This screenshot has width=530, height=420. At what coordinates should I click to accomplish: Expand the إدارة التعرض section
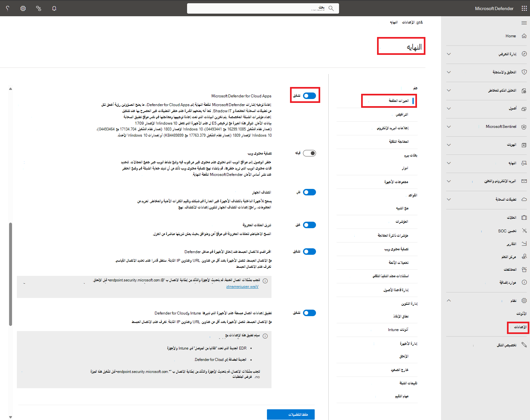[448, 54]
